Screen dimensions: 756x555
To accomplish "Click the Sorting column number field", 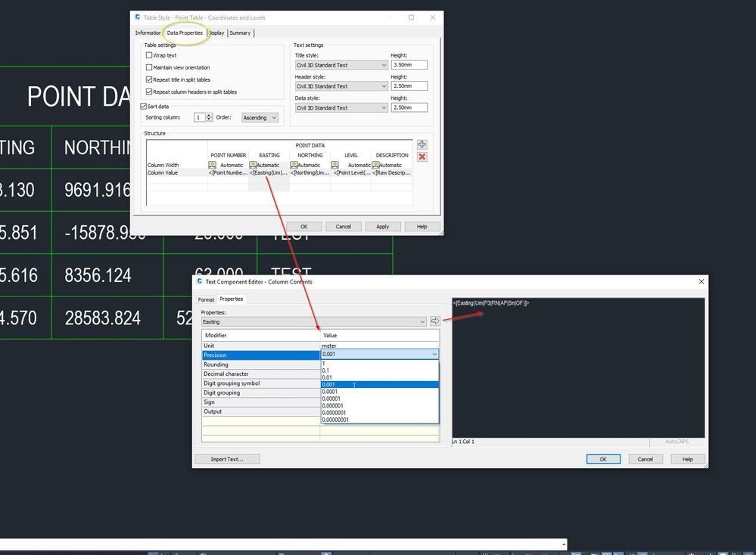I will pyautogui.click(x=199, y=117).
